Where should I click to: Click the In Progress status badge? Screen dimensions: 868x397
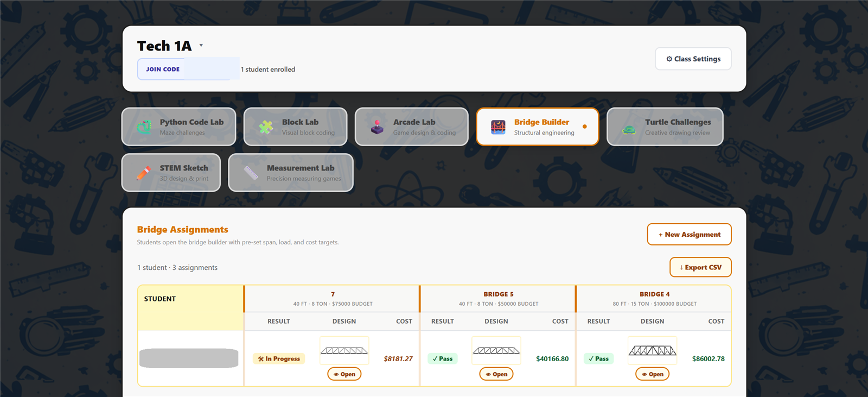279,358
